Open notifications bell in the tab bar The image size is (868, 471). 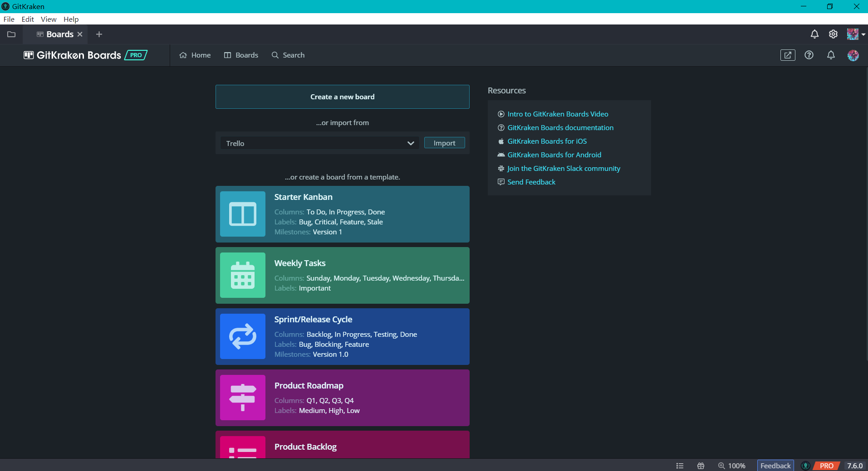(x=814, y=34)
